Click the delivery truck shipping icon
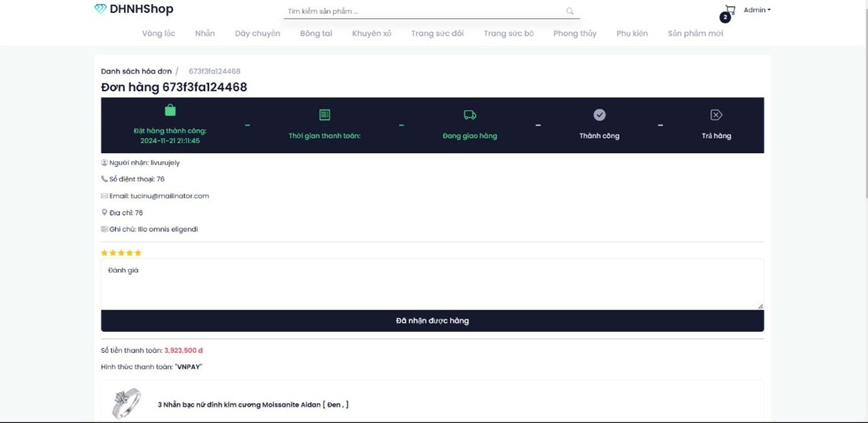868x423 pixels. pos(470,115)
